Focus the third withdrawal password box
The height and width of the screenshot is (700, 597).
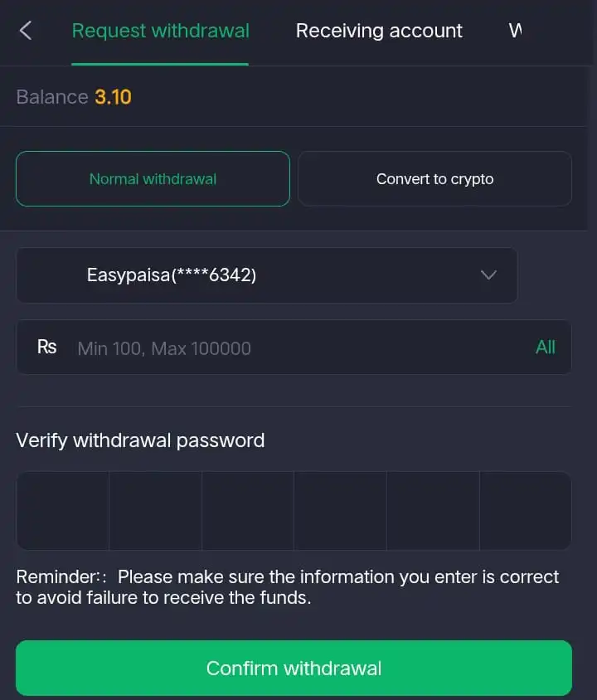[248, 511]
